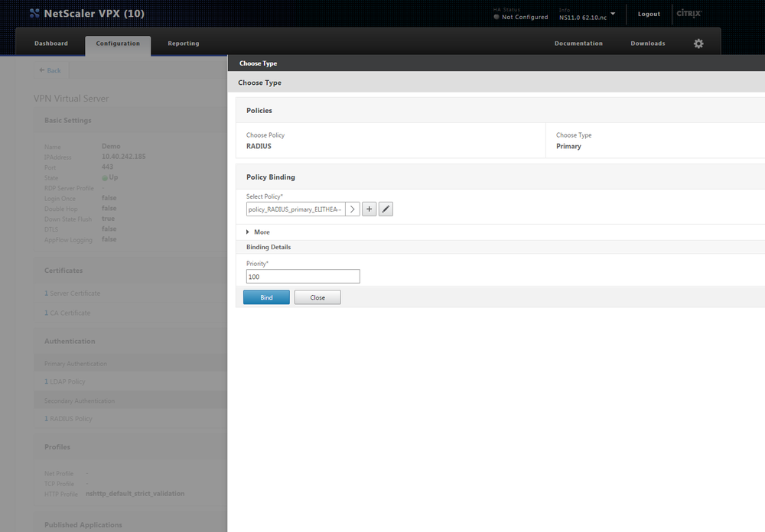The height and width of the screenshot is (532, 765).
Task: Go back using the Back button
Action: click(50, 70)
